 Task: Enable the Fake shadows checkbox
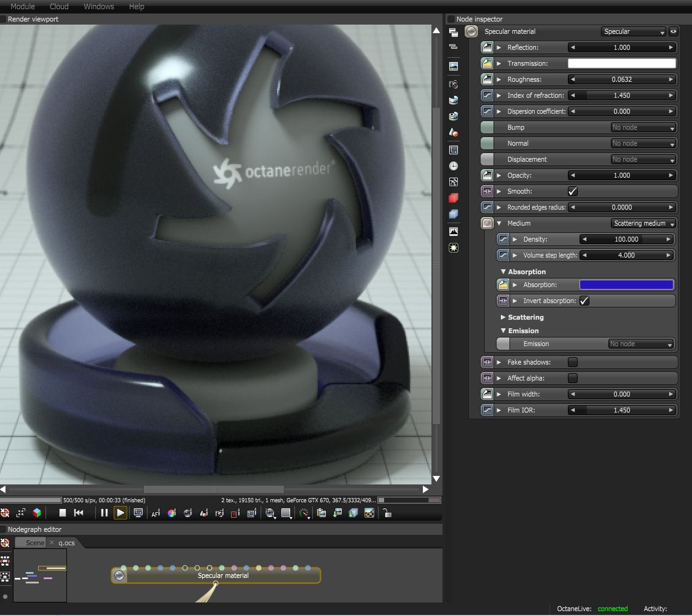tap(572, 362)
